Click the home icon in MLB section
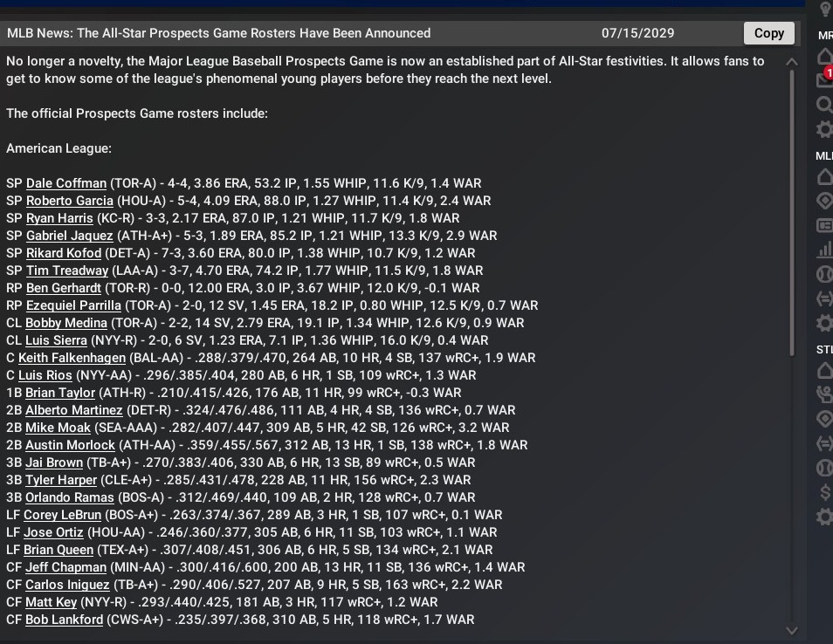The image size is (833, 644). tap(824, 177)
